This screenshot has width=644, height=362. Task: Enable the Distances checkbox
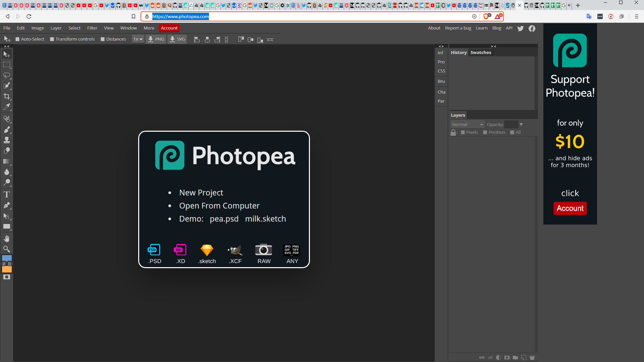click(x=103, y=39)
